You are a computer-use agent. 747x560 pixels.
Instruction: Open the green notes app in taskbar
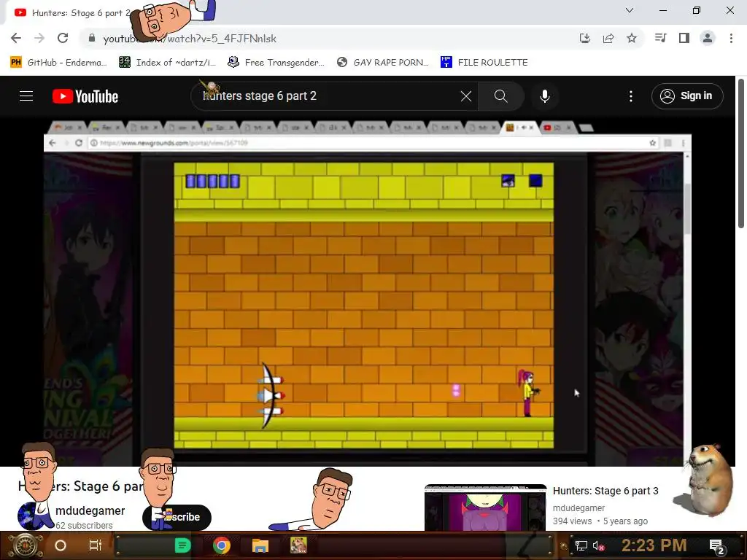tap(182, 545)
